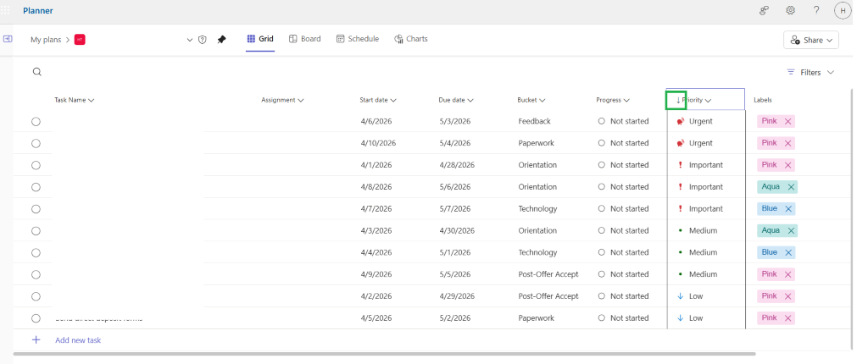Click the plus icon to add task
The width and height of the screenshot is (868, 364).
click(x=36, y=339)
